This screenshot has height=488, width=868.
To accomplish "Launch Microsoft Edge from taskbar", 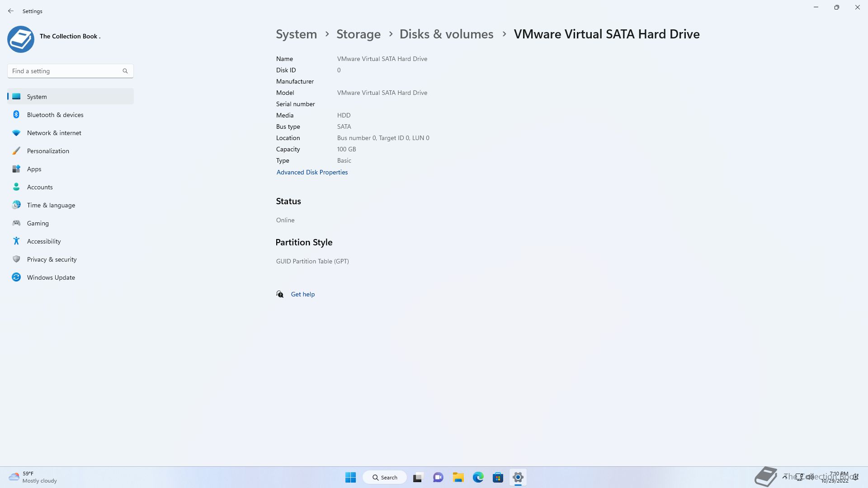I will (478, 477).
